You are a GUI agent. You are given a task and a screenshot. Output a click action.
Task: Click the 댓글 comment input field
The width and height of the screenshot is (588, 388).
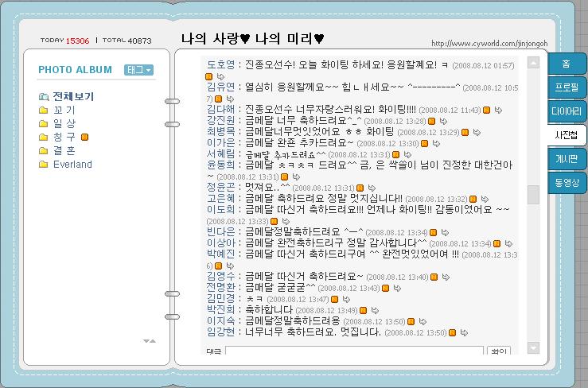[x=354, y=351]
